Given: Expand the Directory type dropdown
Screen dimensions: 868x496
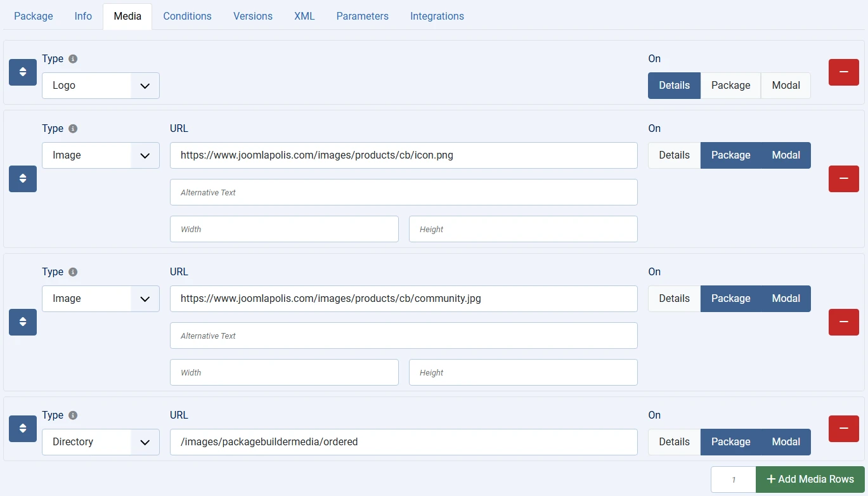Looking at the screenshot, I should pyautogui.click(x=101, y=442).
